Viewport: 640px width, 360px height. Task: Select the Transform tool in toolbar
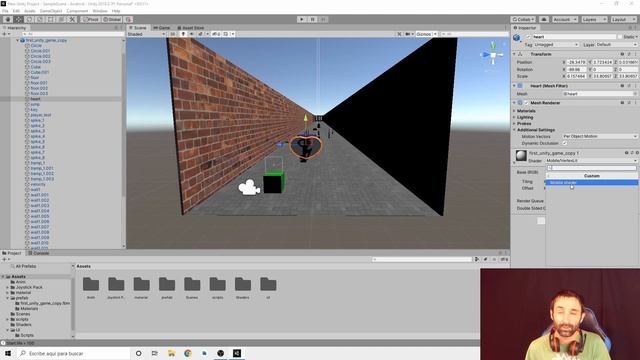61,19
